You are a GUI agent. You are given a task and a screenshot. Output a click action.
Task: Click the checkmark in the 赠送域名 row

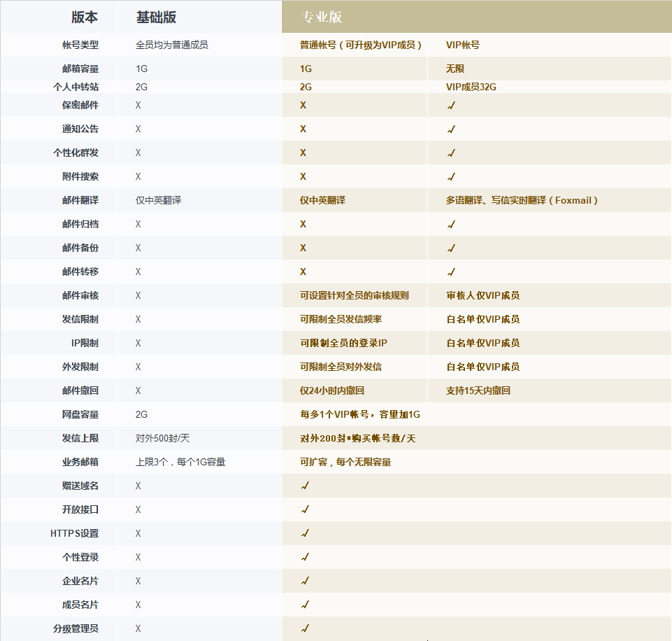click(x=305, y=486)
